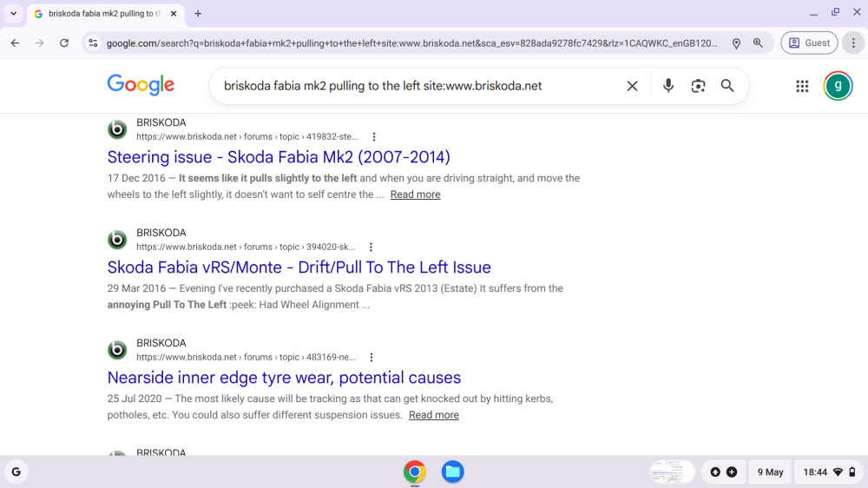Submit search with magnifier icon

pyautogui.click(x=727, y=86)
